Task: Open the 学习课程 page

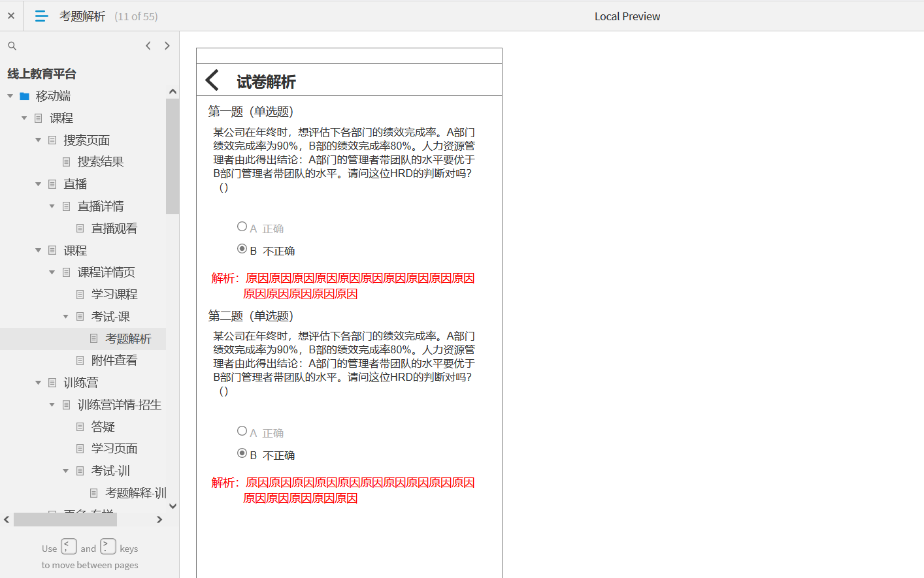Action: [x=114, y=295]
